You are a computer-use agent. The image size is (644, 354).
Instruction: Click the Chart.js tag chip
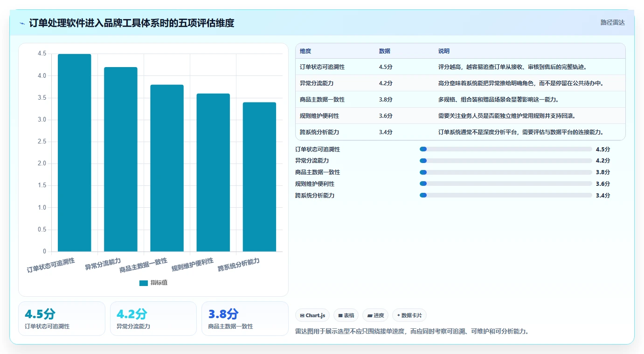(x=312, y=315)
